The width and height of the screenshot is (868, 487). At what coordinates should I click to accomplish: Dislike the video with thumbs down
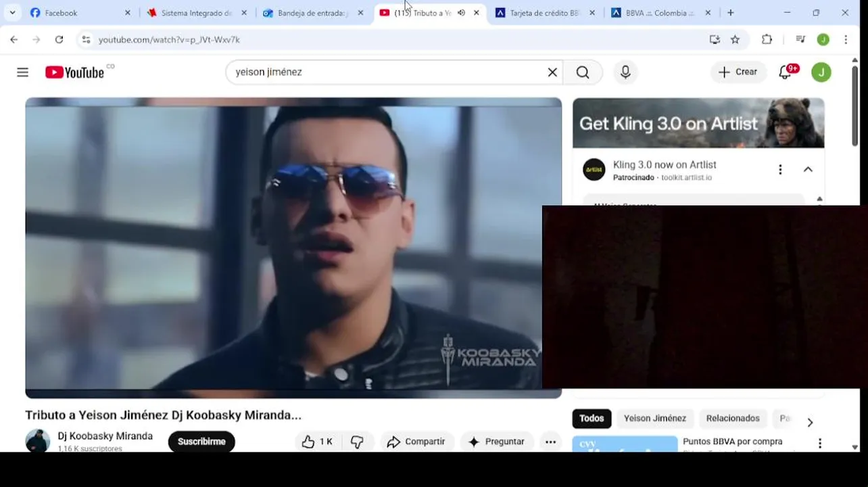click(357, 442)
